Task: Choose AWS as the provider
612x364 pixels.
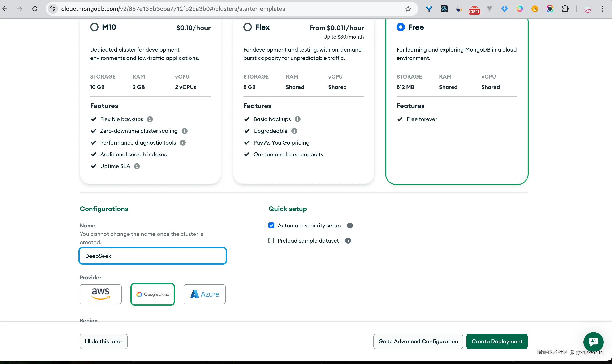Action: [100, 294]
